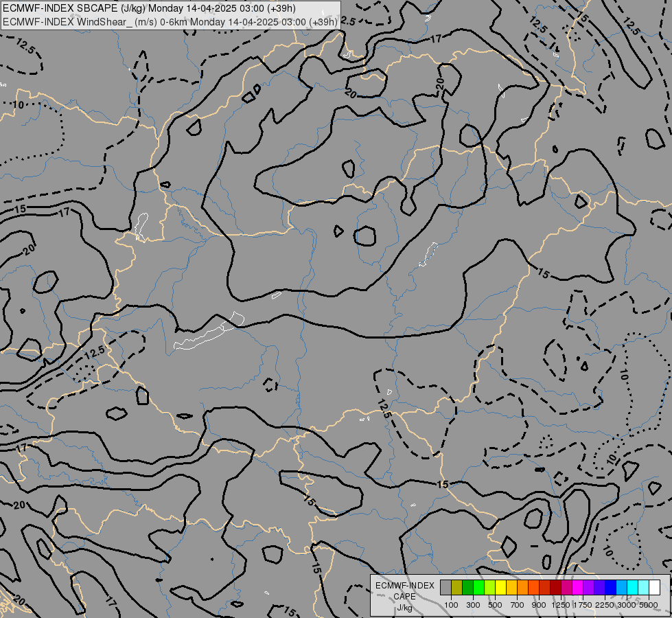The image size is (672, 618).
Task: Click the olive swatch in the CAPE legend
Action: [x=457, y=587]
